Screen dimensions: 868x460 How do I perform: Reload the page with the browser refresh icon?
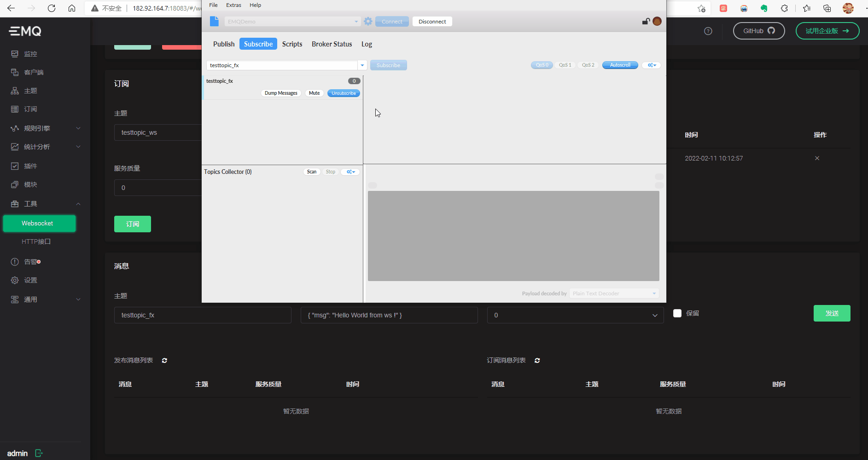[52, 8]
